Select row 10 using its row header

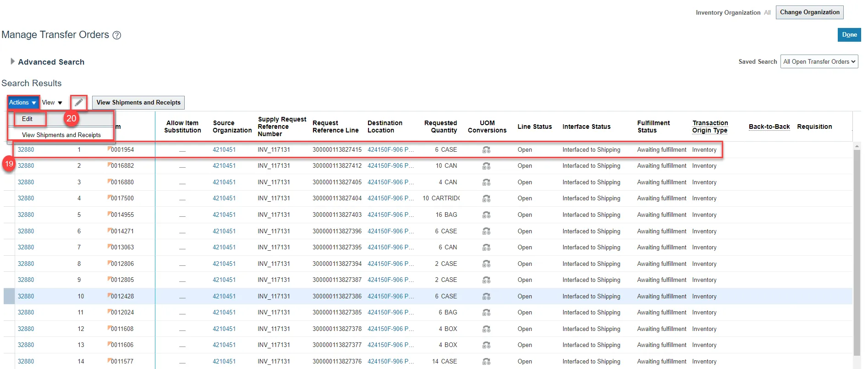(x=9, y=297)
